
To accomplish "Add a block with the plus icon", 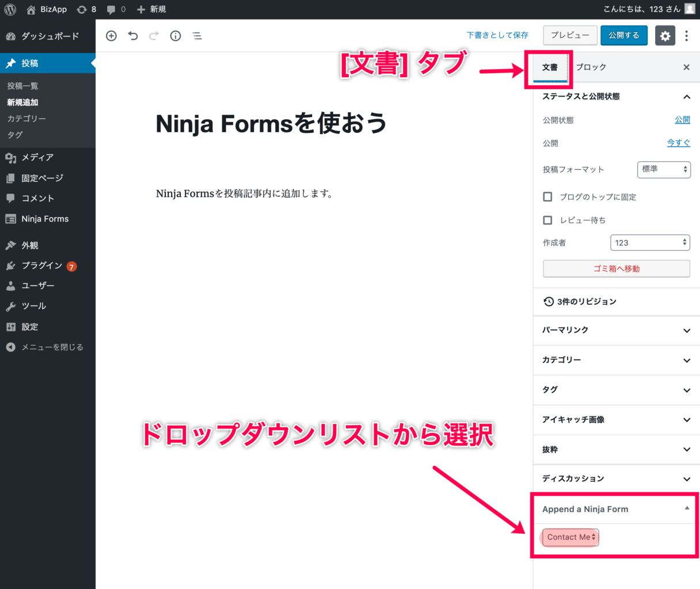I will (112, 36).
